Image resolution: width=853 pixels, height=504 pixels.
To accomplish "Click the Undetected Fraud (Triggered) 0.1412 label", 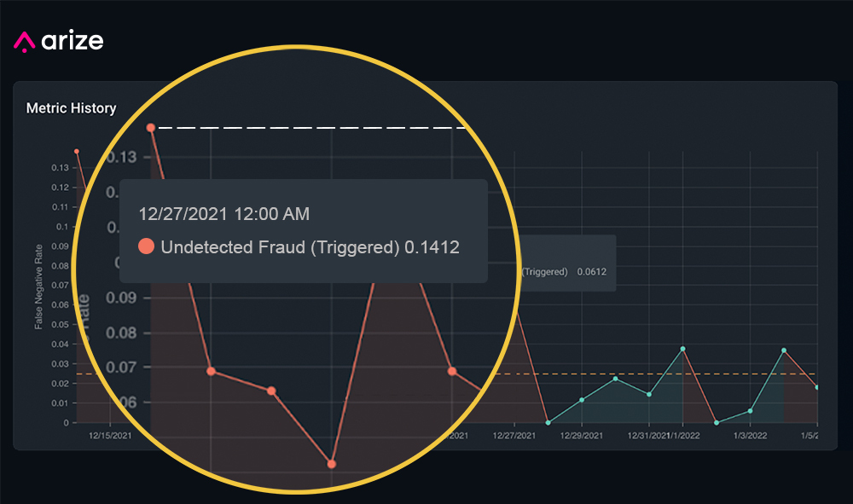I will tap(310, 247).
